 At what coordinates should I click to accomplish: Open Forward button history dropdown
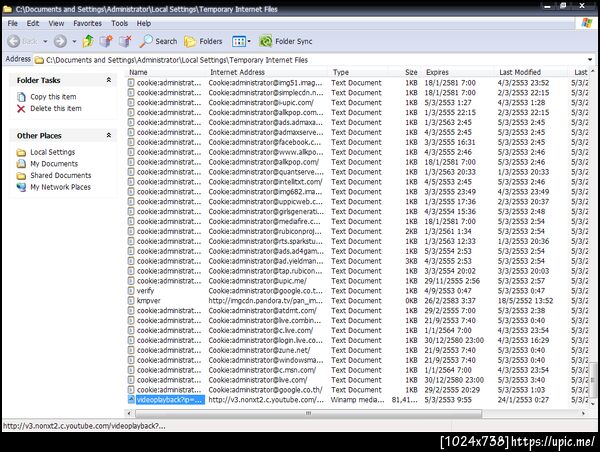click(x=74, y=41)
